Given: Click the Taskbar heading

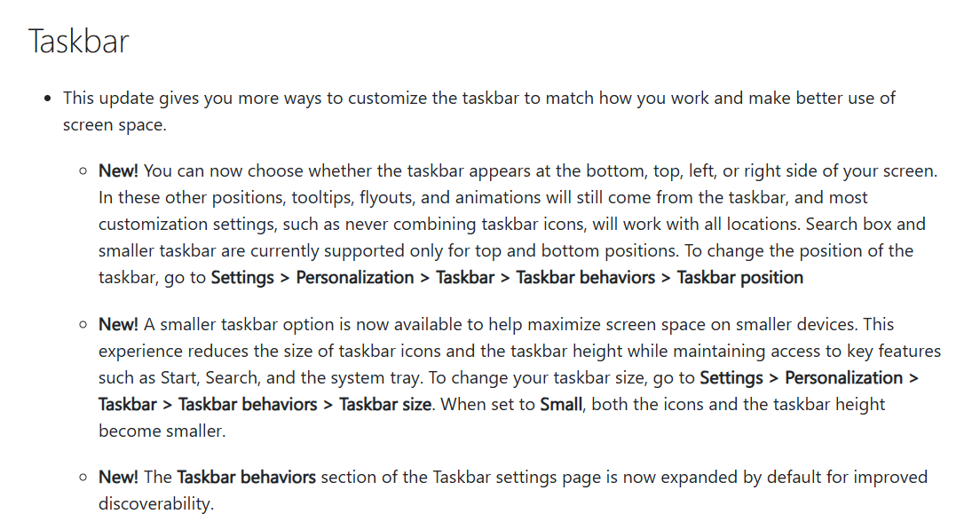Looking at the screenshot, I should (x=79, y=41).
